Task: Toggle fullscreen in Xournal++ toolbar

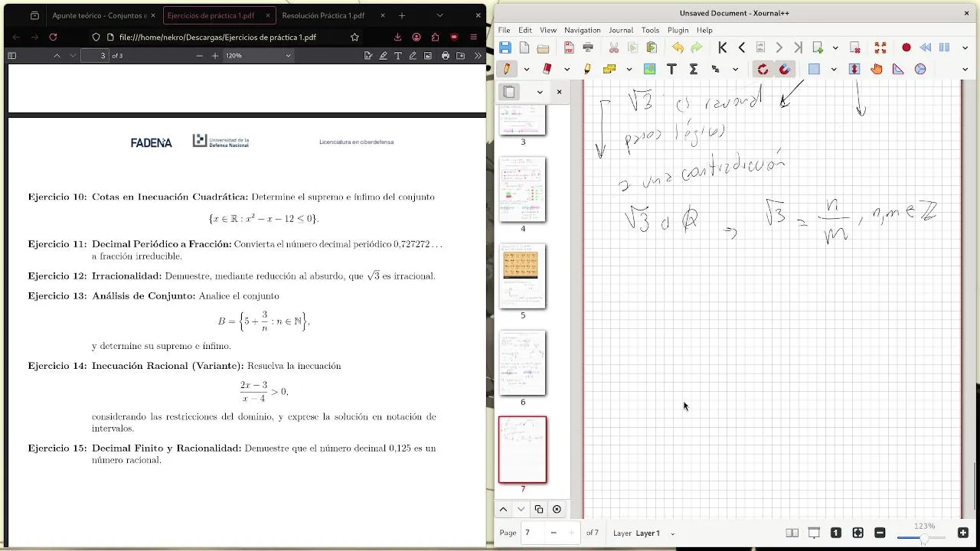Action: coord(880,47)
